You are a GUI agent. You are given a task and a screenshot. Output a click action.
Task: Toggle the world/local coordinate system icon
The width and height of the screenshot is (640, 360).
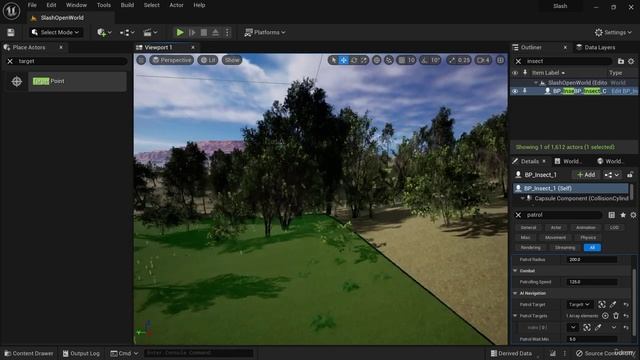(377, 60)
